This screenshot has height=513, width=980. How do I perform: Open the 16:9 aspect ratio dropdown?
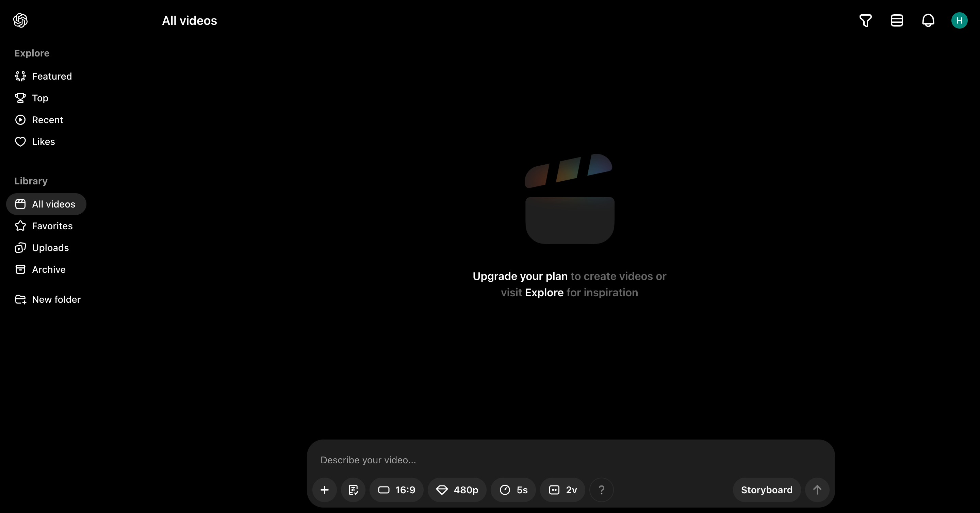click(396, 490)
